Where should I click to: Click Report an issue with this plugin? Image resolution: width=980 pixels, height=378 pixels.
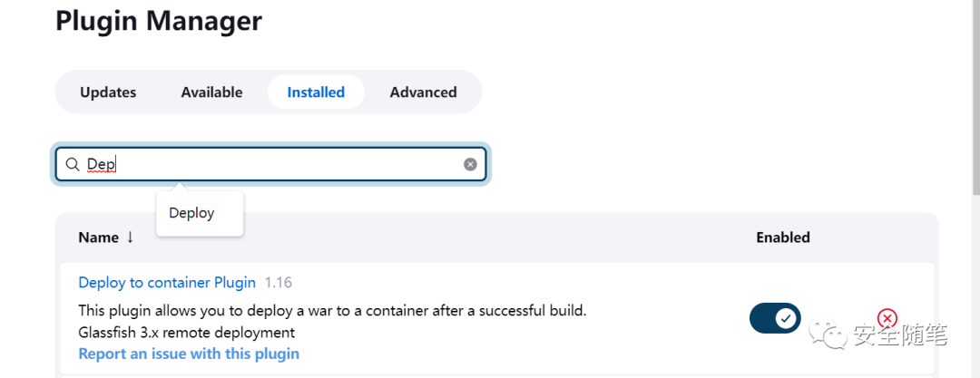pos(189,354)
